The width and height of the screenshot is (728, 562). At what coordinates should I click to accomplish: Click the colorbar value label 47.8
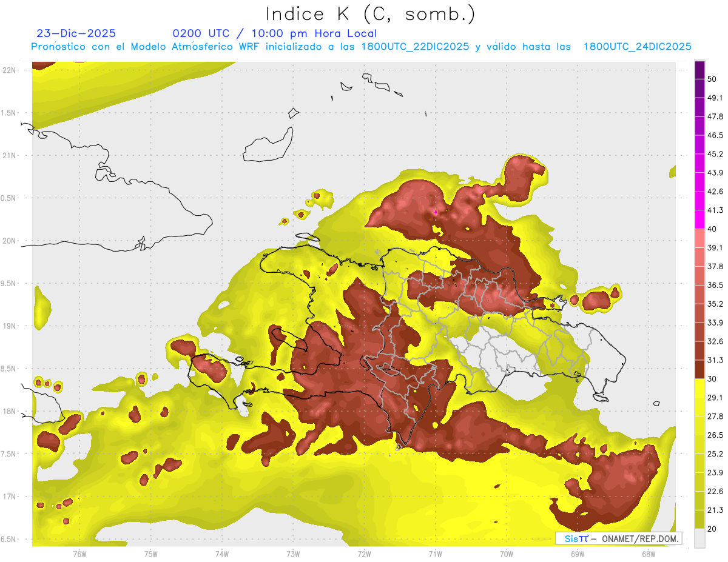coord(715,116)
